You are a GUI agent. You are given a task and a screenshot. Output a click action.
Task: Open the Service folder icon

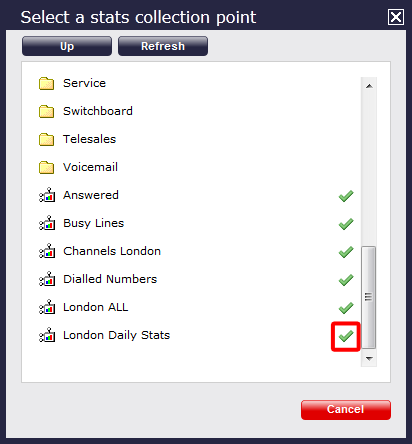[x=46, y=83]
